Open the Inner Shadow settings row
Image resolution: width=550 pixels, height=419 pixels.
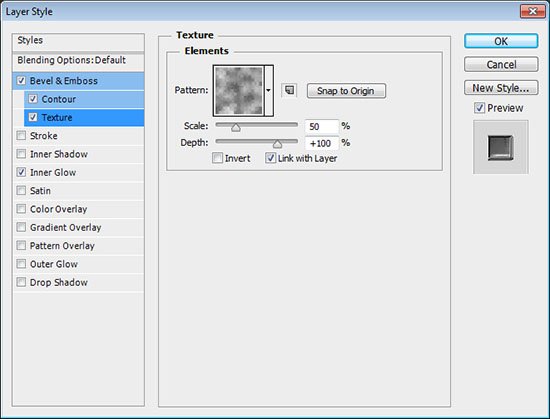tap(78, 154)
